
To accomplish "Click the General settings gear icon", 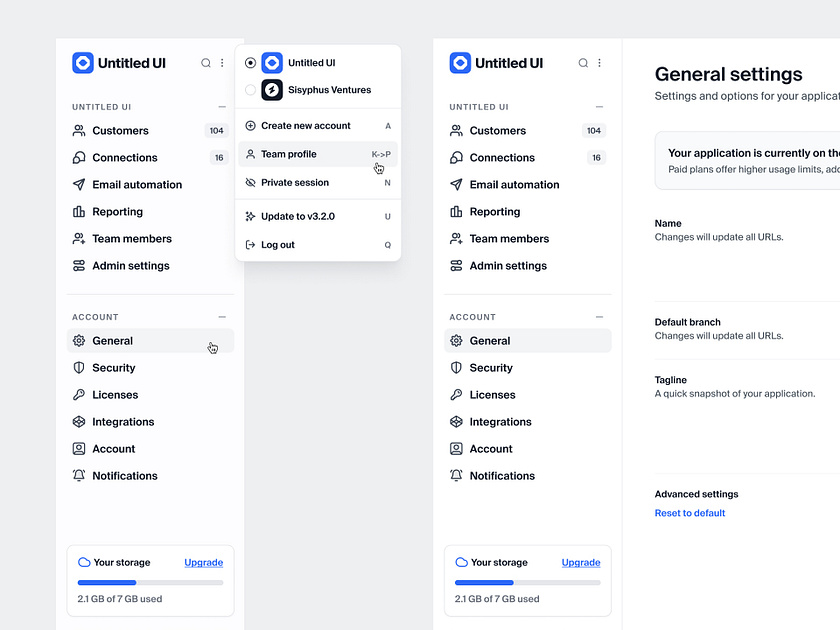I will point(80,340).
